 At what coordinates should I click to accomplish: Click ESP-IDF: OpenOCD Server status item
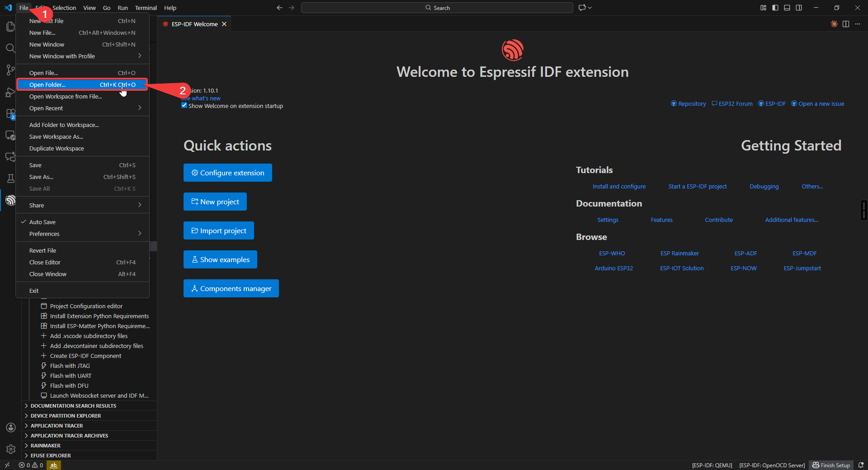click(772, 465)
